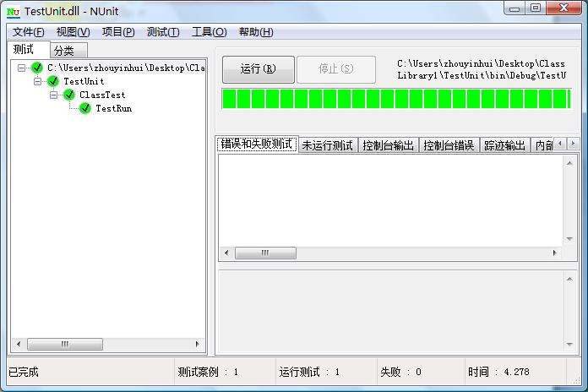The height and width of the screenshot is (392, 588).
Task: Select the 未运行测试 tab
Action: point(328,145)
